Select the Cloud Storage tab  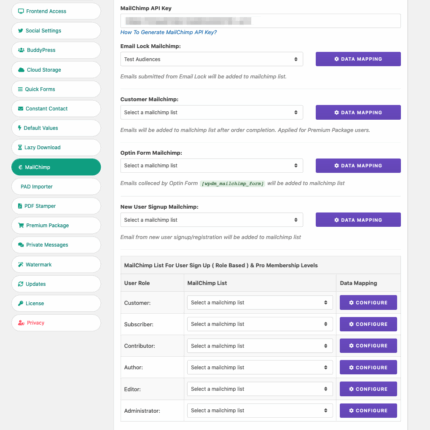click(x=56, y=70)
